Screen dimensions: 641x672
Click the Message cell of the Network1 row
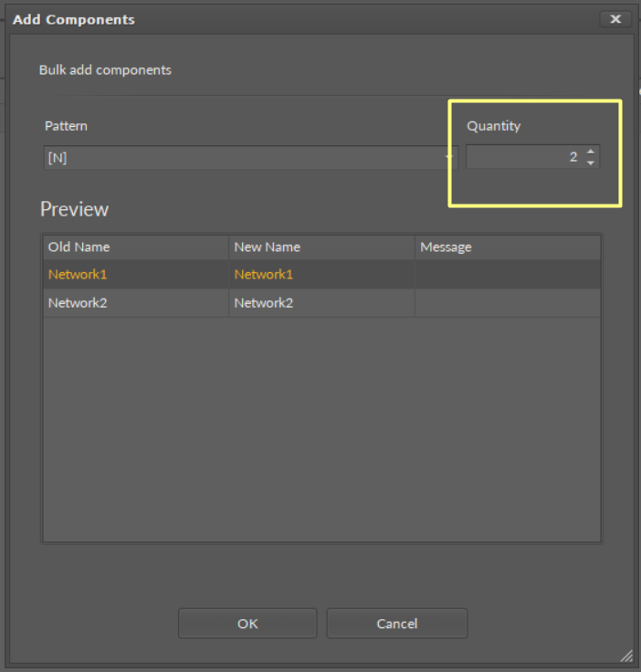(x=507, y=275)
